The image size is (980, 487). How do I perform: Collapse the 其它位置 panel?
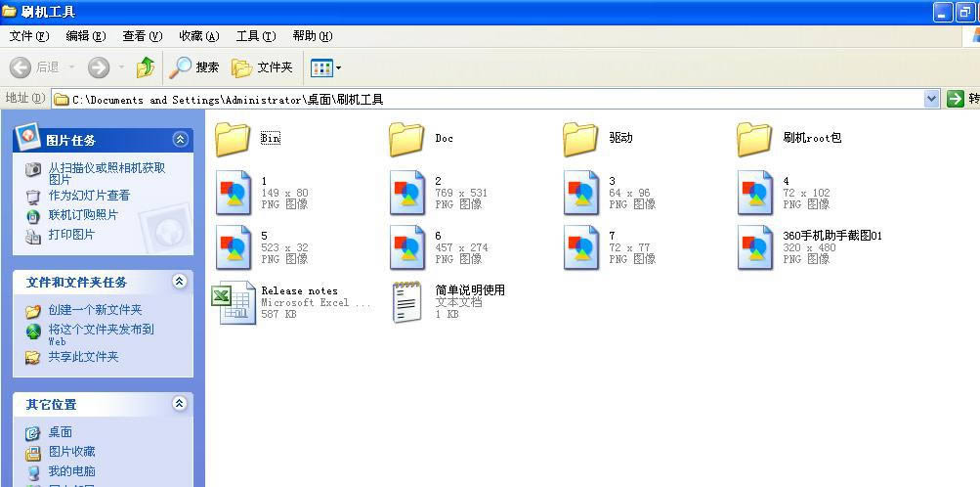179,404
